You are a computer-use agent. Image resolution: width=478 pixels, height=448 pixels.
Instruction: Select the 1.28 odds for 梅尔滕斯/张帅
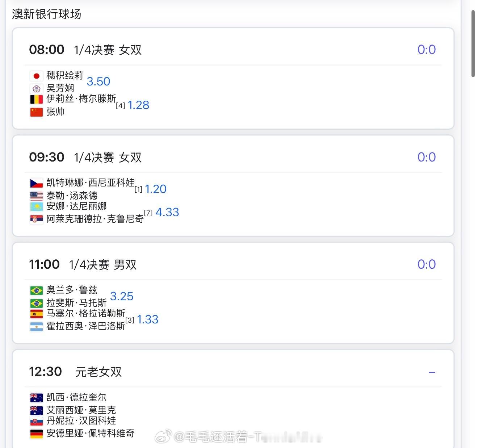point(139,105)
